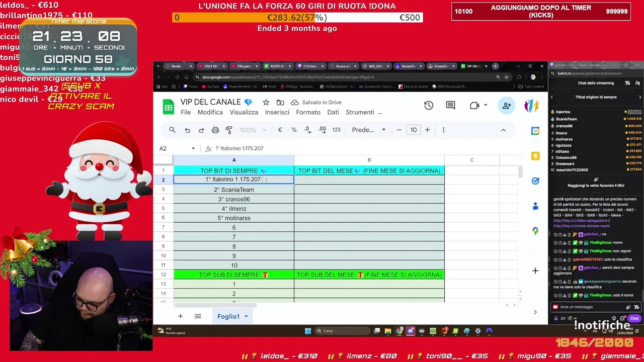This screenshot has width=644, height=362.
Task: Open the all sheets list icon
Action: pyautogui.click(x=198, y=316)
